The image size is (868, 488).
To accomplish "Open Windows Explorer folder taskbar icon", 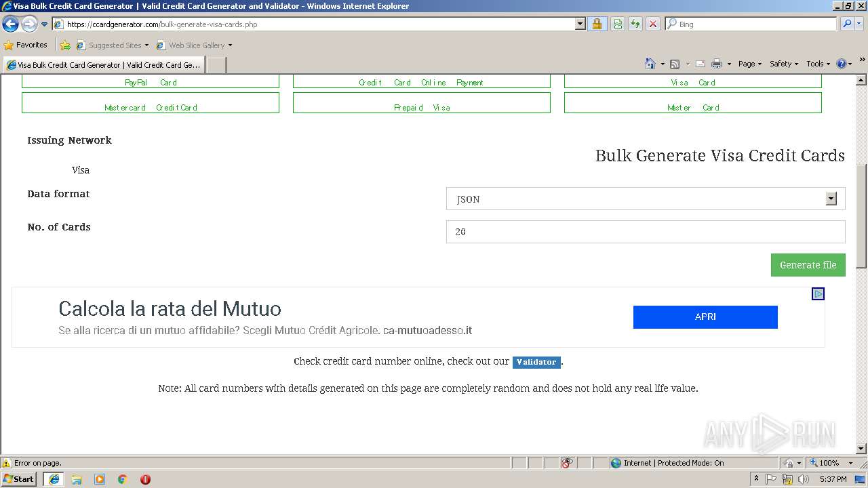I will coord(77,479).
